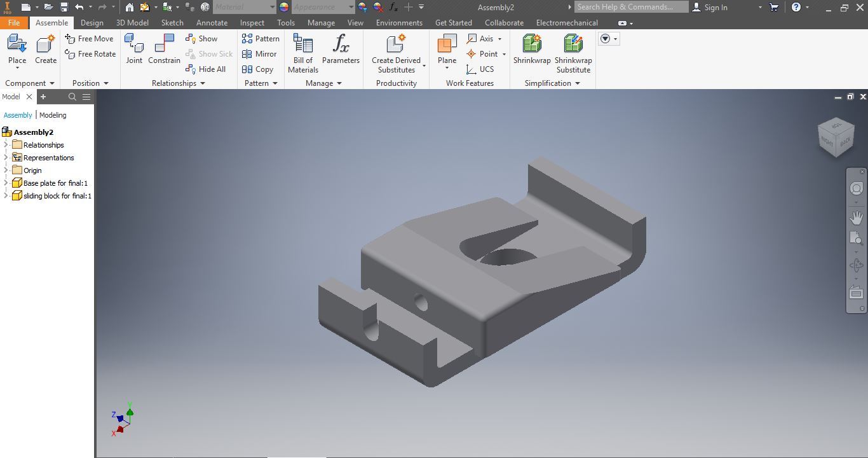Image resolution: width=868 pixels, height=458 pixels.
Task: Click the Orbit tool in navigation bar
Action: click(857, 266)
